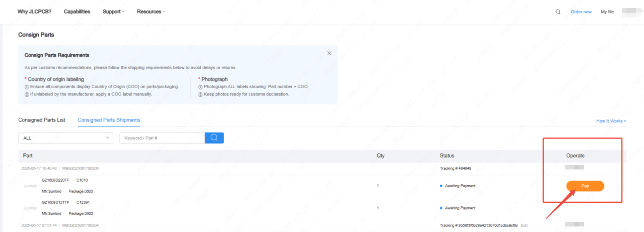Click the search magnifier icon in header
644x232 pixels.
pos(558,12)
